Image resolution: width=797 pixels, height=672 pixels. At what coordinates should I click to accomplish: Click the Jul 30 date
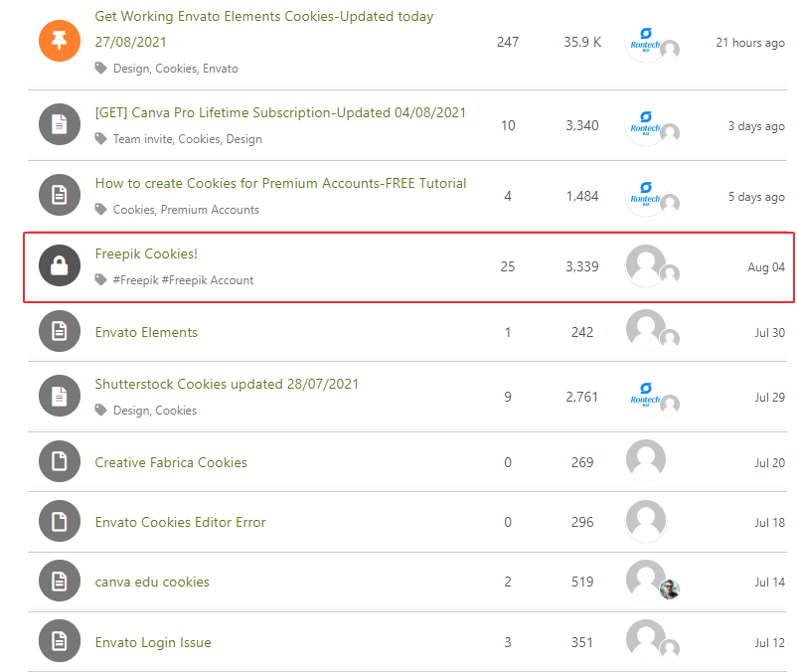point(769,332)
